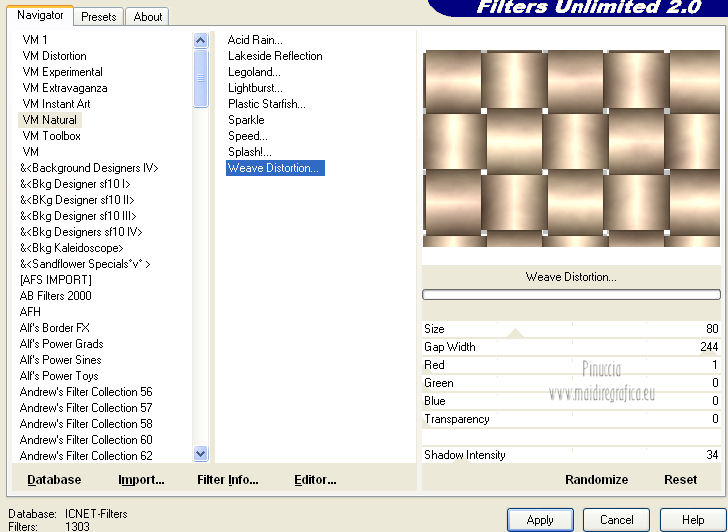728x532 pixels.
Task: Reset the filter settings
Action: click(x=681, y=480)
